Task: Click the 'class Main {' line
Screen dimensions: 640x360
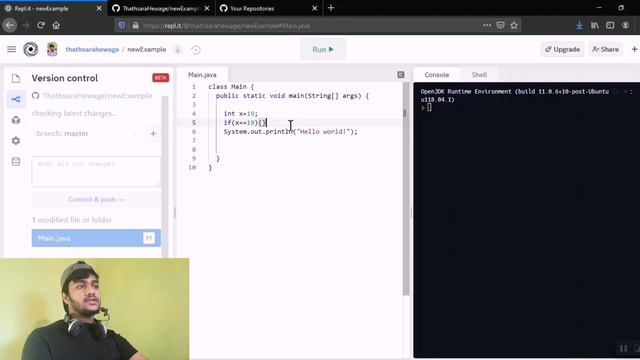Action: tap(231, 87)
